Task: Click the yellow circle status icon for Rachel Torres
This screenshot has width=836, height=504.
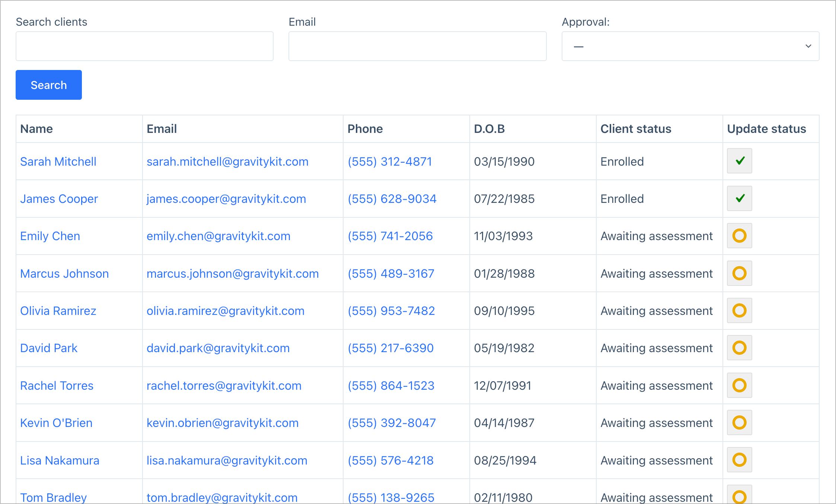Action: [739, 385]
